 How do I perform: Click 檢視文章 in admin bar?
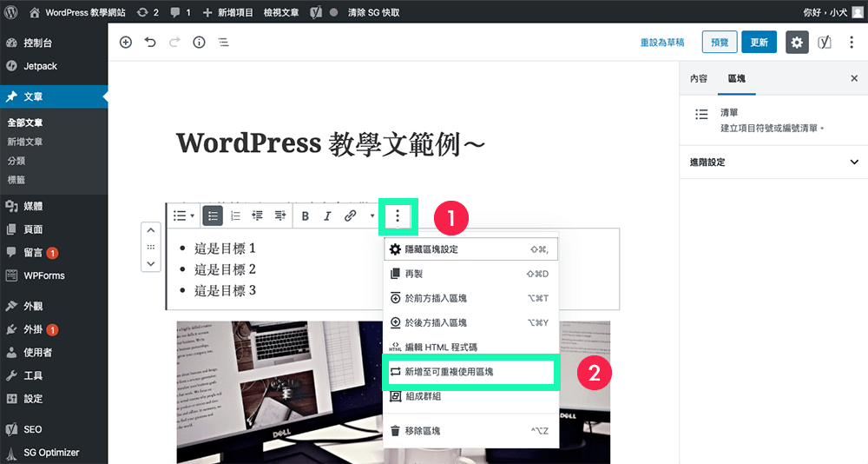click(281, 12)
